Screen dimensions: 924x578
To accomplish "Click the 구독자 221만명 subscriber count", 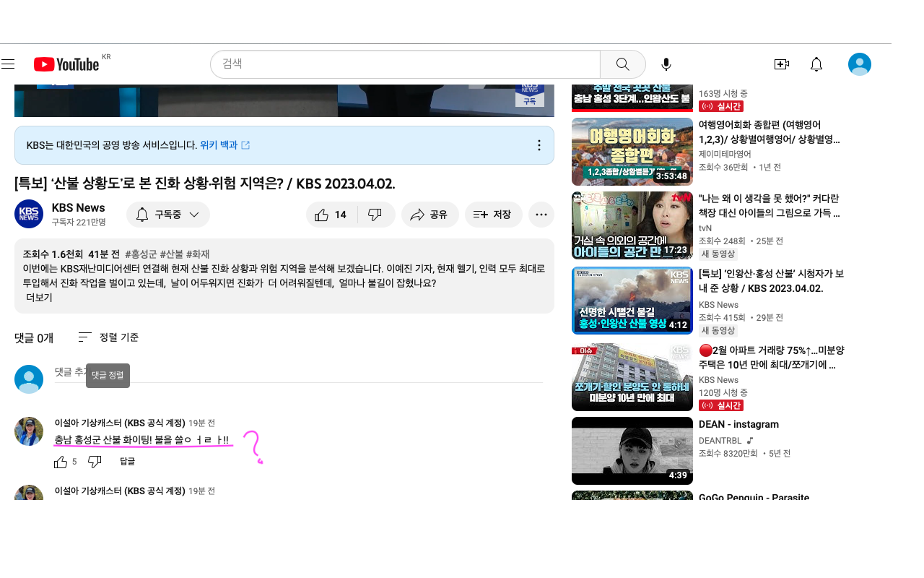I will pyautogui.click(x=79, y=222).
